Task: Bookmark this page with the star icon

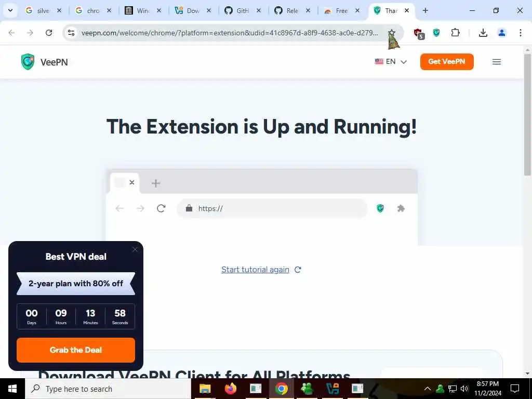Action: 392,33
